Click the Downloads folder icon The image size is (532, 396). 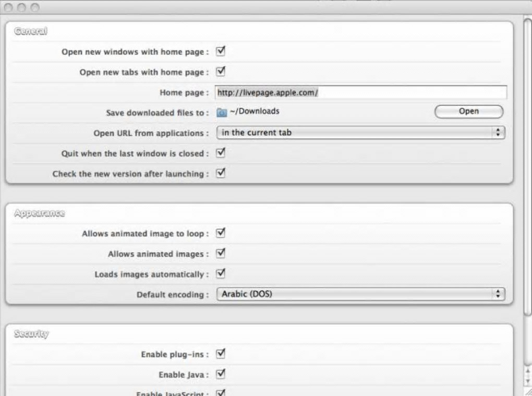point(222,112)
